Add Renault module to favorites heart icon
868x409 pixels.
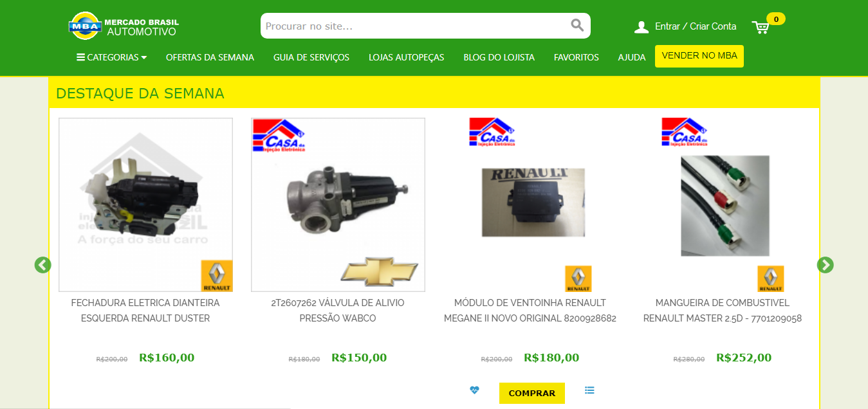pos(474,390)
